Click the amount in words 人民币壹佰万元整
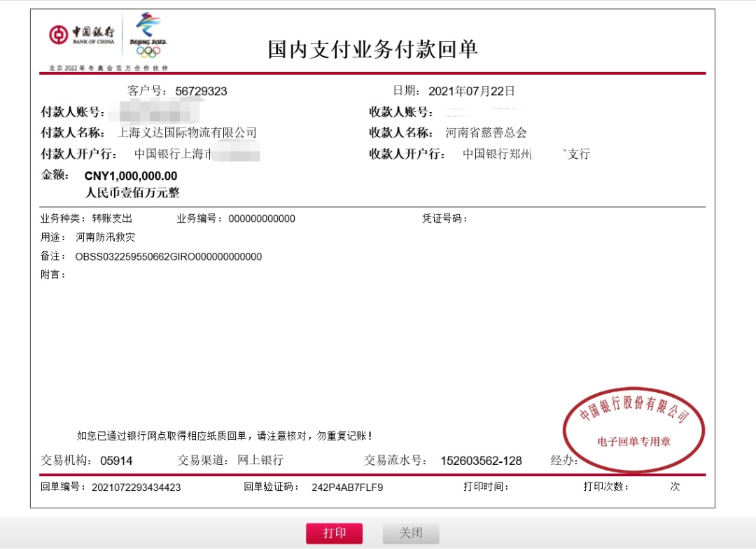The height and width of the screenshot is (549, 756). 132,192
